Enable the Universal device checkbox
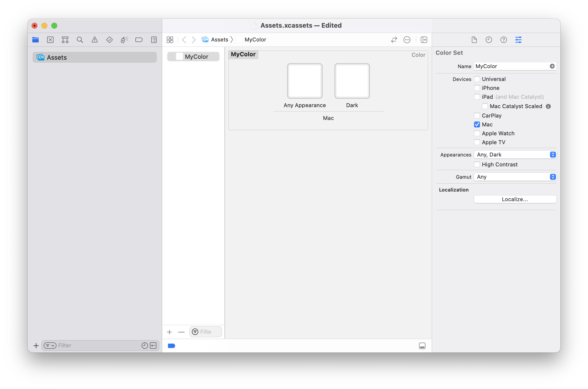 tap(477, 79)
